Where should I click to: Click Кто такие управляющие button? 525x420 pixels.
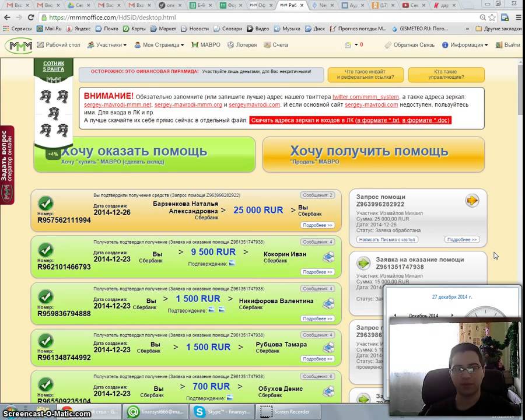coord(446,74)
